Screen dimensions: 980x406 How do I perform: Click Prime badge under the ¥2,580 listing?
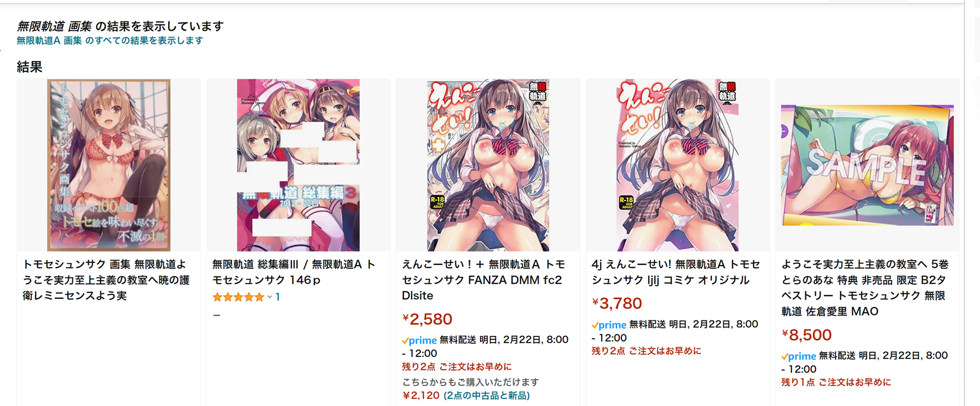click(x=419, y=340)
